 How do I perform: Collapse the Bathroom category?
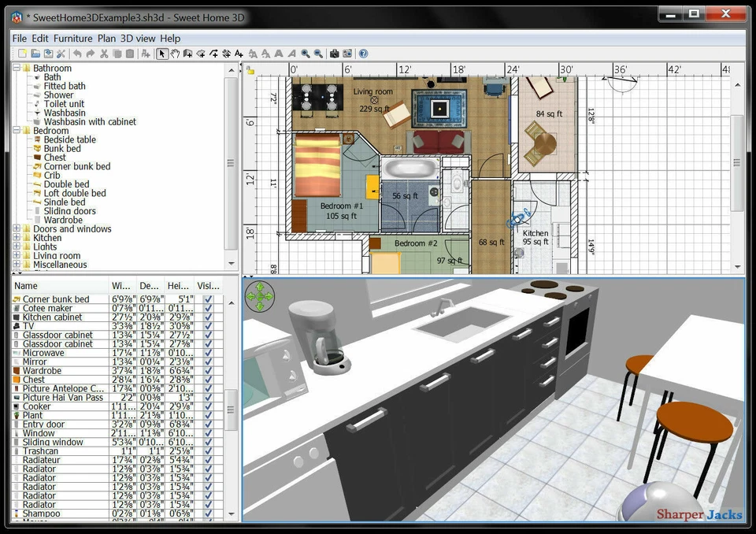tap(17, 68)
